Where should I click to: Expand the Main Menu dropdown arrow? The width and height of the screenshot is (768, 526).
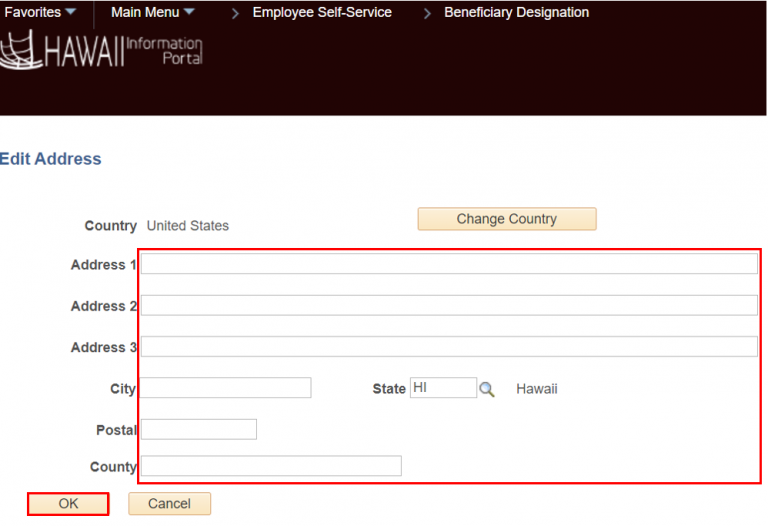coord(189,13)
